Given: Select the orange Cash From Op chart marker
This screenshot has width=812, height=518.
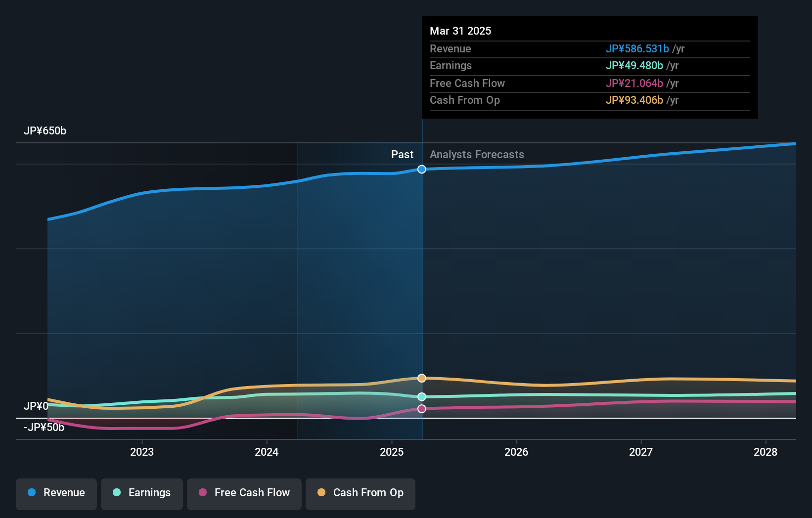Looking at the screenshot, I should click(421, 378).
